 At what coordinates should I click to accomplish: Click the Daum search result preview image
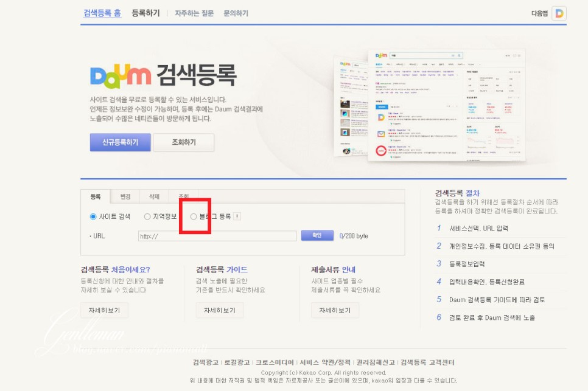coord(430,105)
